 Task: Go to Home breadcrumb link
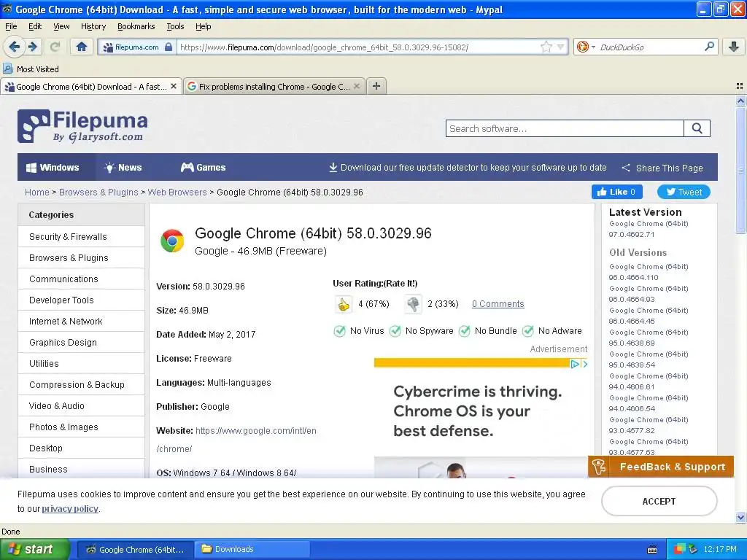tap(37, 192)
